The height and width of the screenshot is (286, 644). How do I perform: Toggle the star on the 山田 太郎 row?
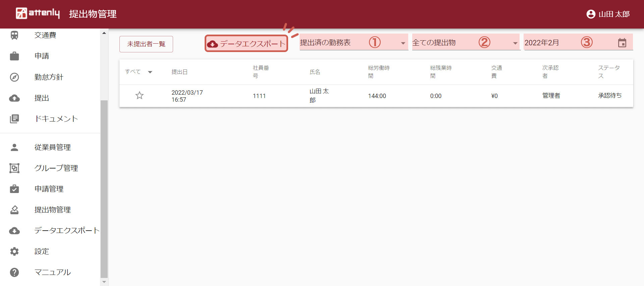point(140,96)
